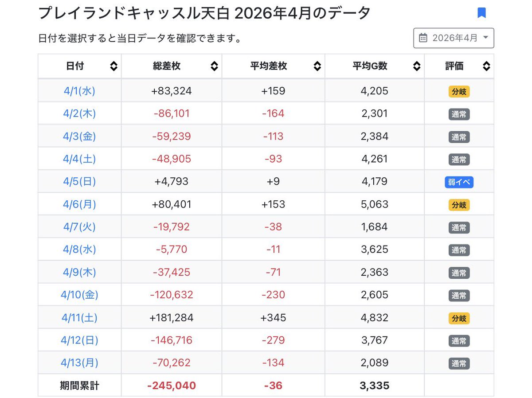Sort by 総差枚 column sort icon

pos(214,66)
